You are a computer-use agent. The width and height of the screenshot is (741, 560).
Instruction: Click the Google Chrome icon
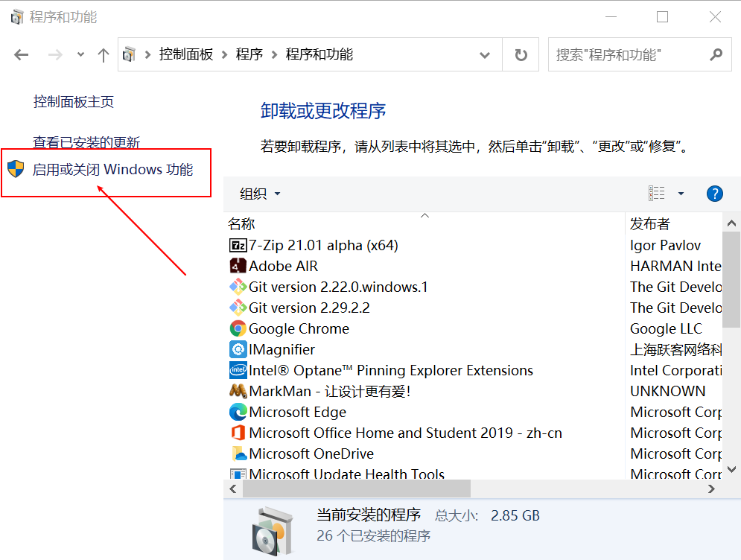pos(238,328)
